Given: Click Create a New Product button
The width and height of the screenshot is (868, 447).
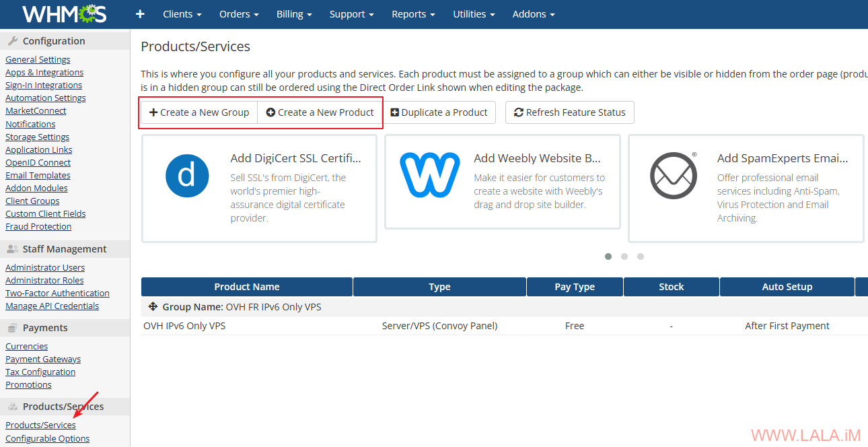Looking at the screenshot, I should click(320, 112).
